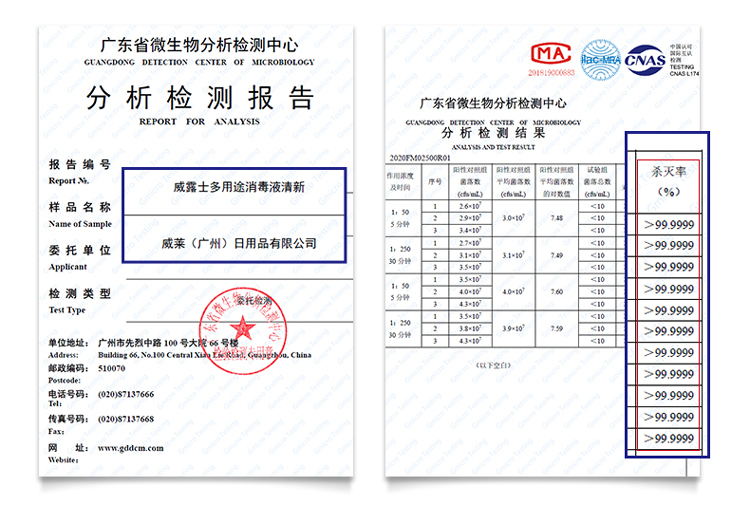Click the note (以下空白) below the table
The height and width of the screenshot is (524, 750).
(x=493, y=365)
